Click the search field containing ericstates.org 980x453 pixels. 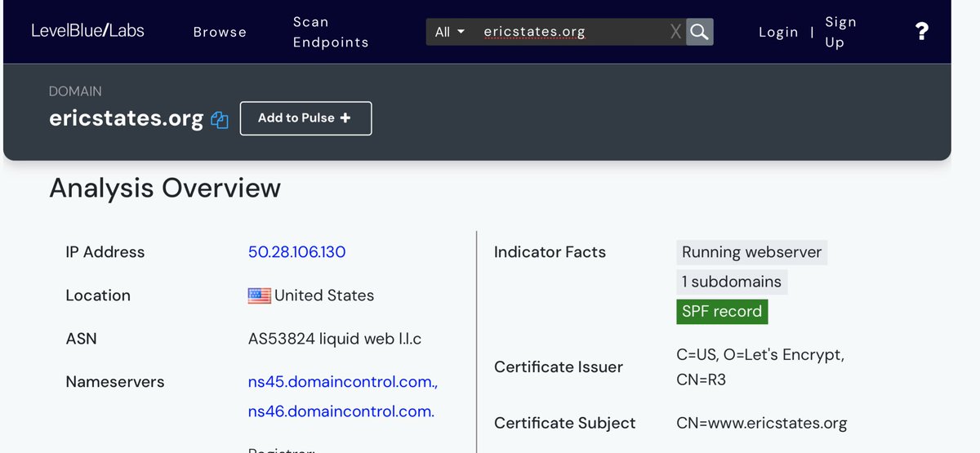pyautogui.click(x=572, y=32)
